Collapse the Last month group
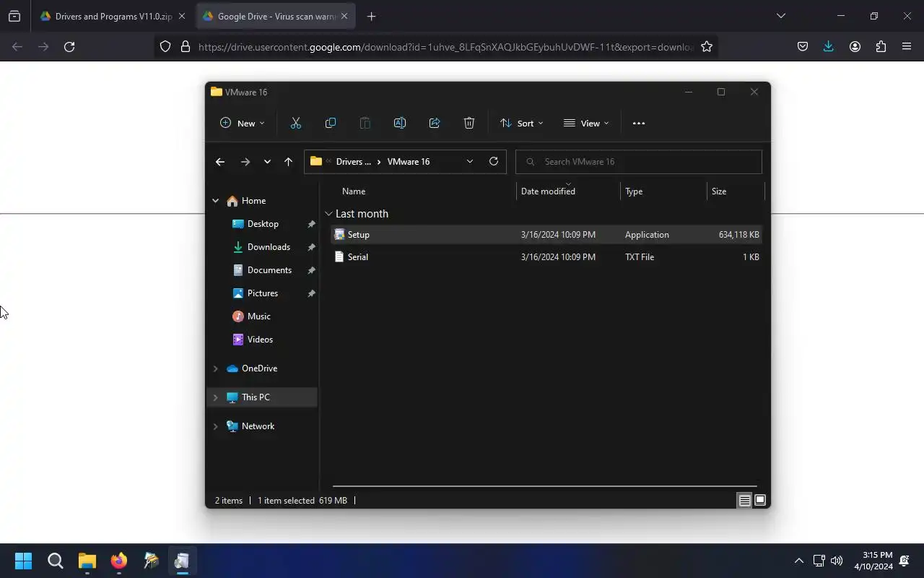 click(x=328, y=214)
